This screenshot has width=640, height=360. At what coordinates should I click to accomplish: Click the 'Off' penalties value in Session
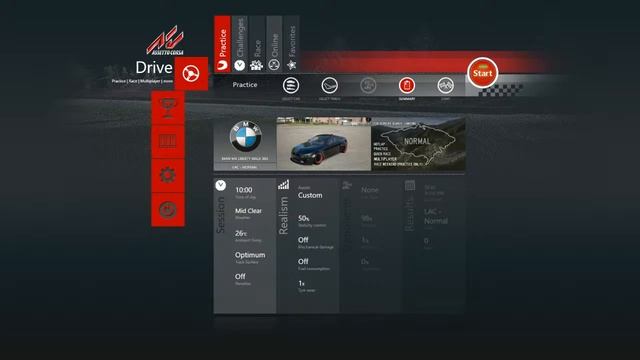pos(240,276)
